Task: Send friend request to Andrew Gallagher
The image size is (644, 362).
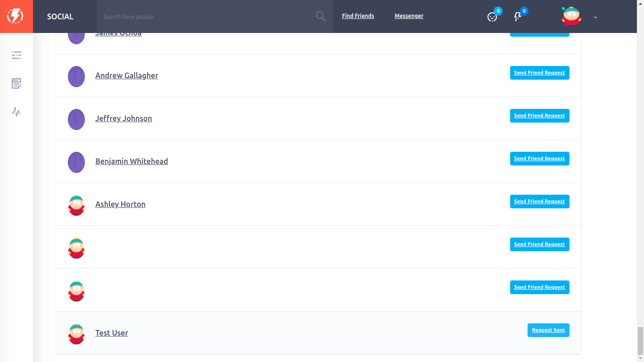Action: coord(539,73)
